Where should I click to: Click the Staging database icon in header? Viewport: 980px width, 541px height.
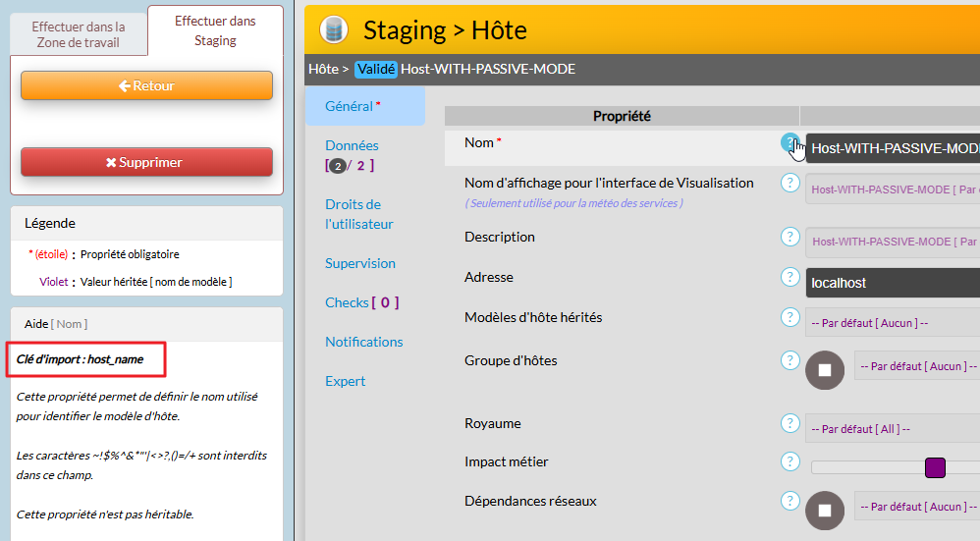[334, 29]
